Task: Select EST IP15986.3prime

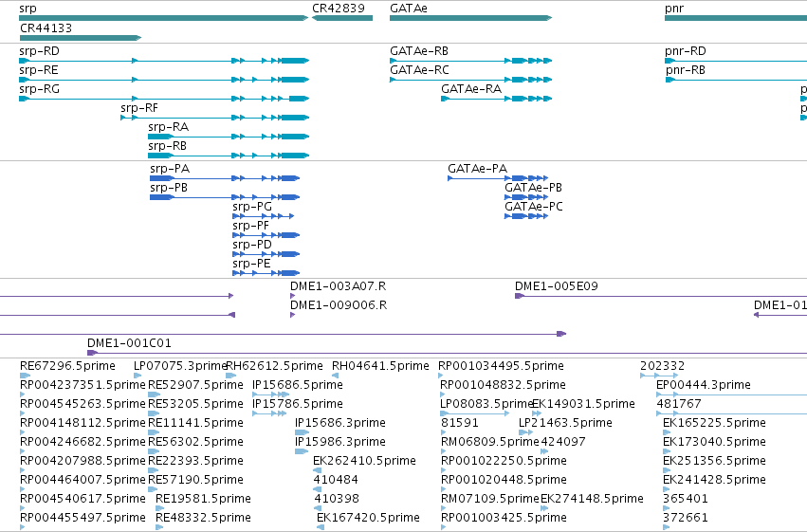Action: (x=302, y=451)
